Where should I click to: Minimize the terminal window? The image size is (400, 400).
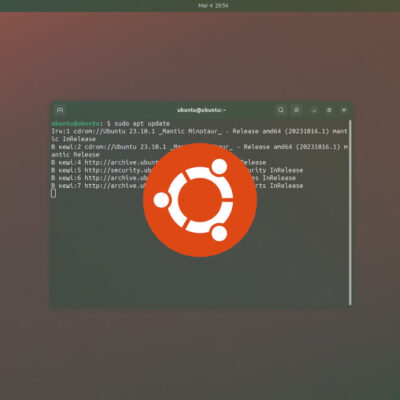pyautogui.click(x=314, y=110)
